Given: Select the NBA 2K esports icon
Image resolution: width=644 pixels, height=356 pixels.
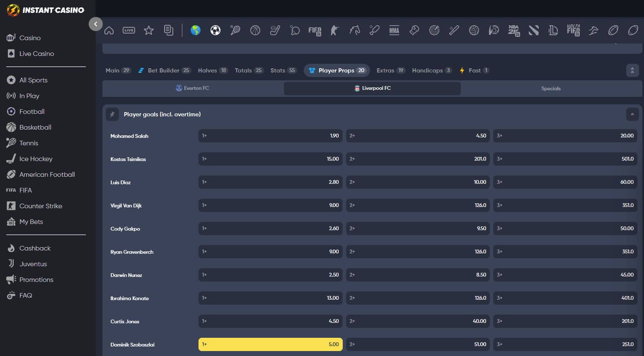Looking at the screenshot, I should click(x=514, y=31).
